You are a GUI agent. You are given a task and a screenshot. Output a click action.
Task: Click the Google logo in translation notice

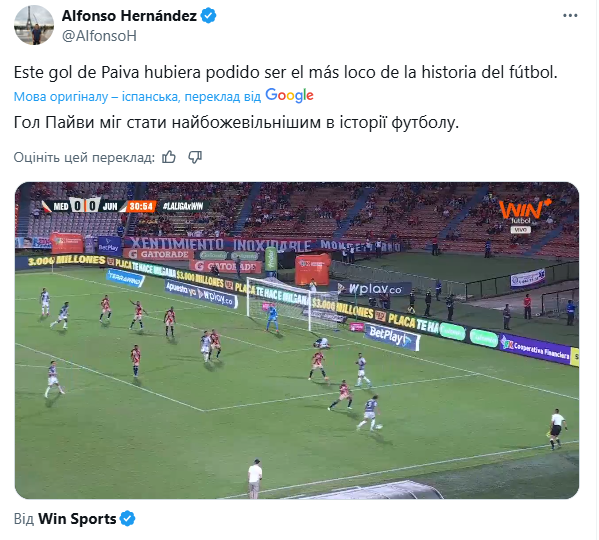click(290, 95)
